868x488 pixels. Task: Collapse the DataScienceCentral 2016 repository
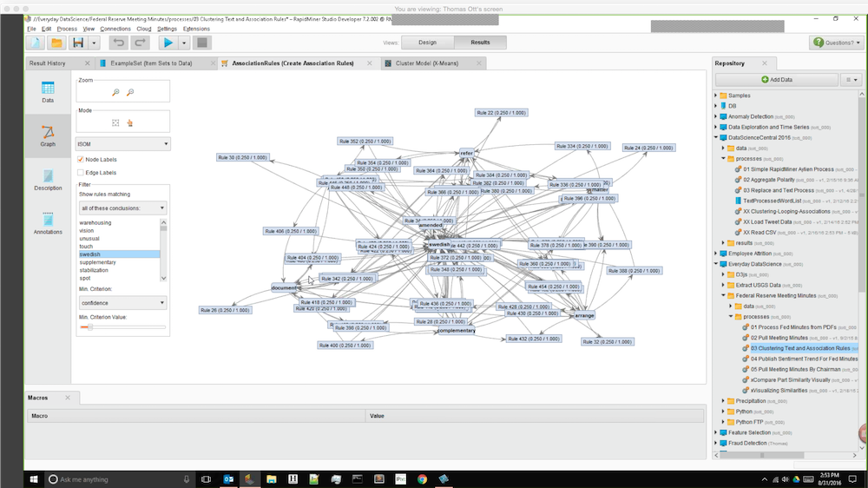[716, 137]
